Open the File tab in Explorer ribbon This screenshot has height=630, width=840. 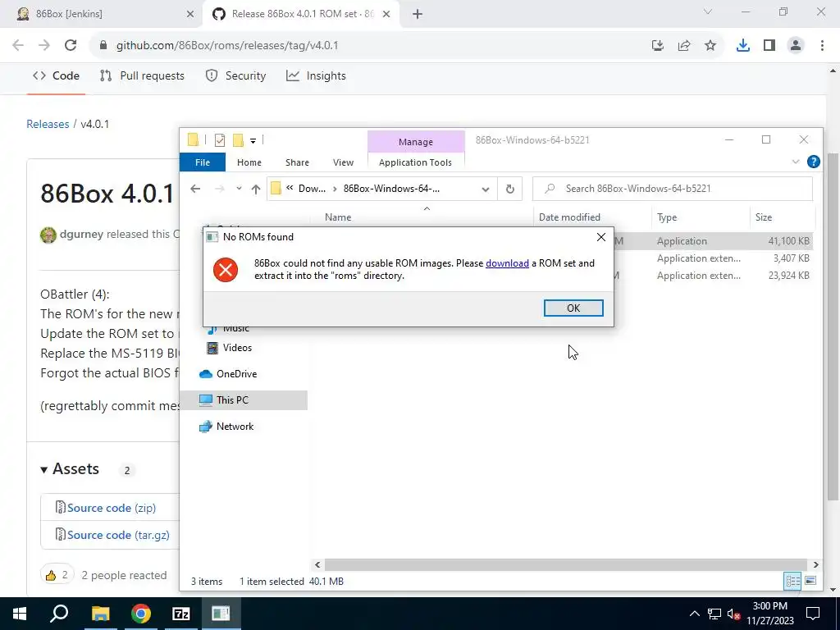203,162
